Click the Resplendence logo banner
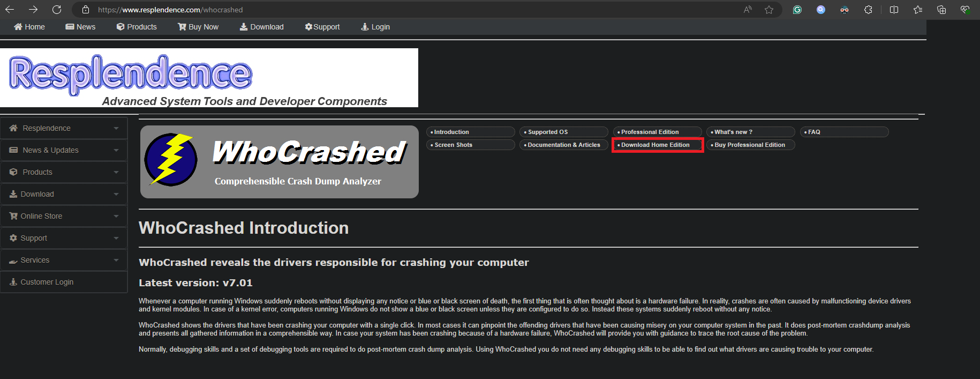Screen dimensions: 980x379 [x=209, y=78]
